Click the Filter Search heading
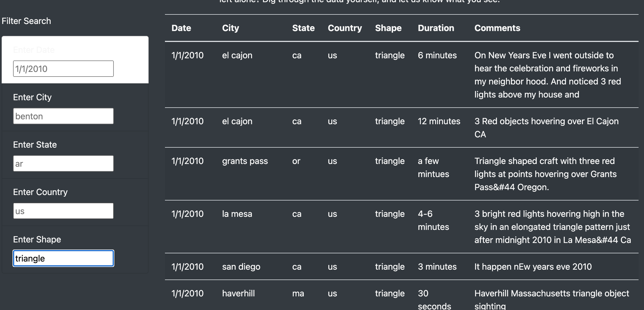 point(26,21)
